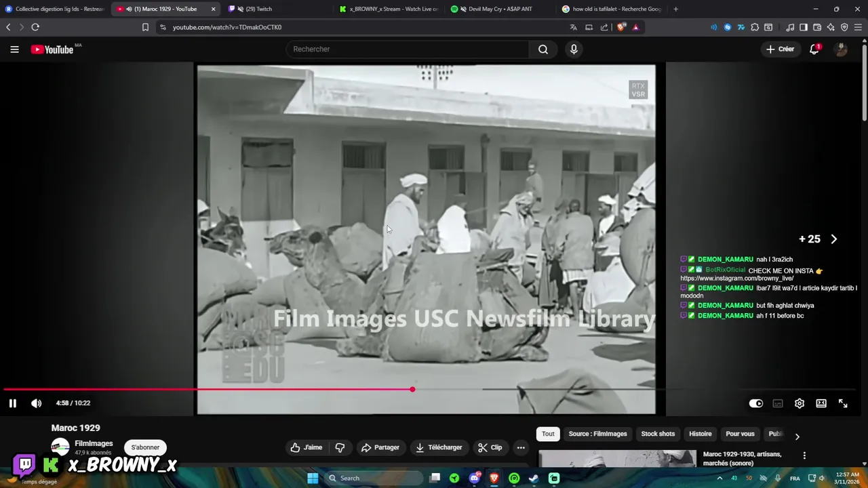The image size is (868, 488).
Task: Download video with Télécharger
Action: (439, 447)
